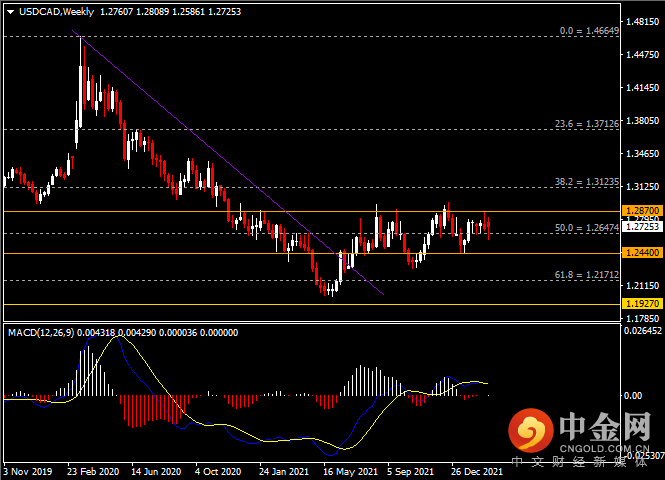Click price axis value 1.21150
Screen dimensions: 665x480
coord(643,286)
